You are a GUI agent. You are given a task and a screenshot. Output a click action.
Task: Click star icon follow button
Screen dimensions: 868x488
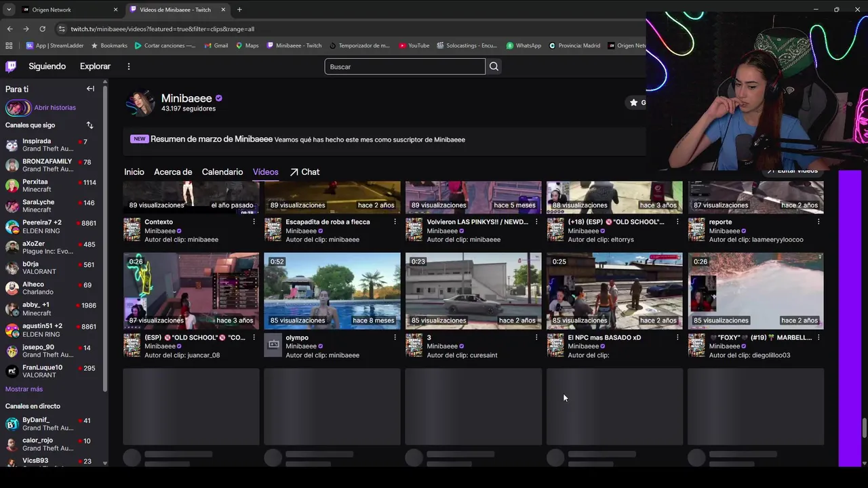(x=633, y=102)
